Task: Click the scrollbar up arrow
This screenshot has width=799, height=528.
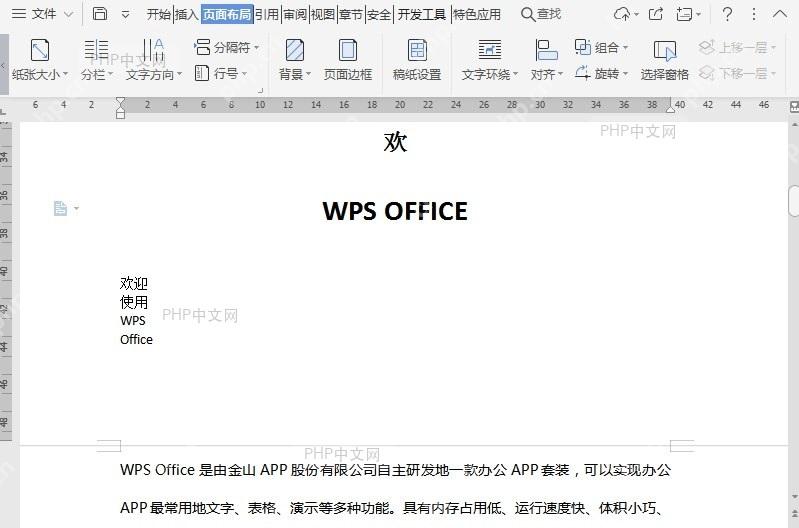Action: 794,124
